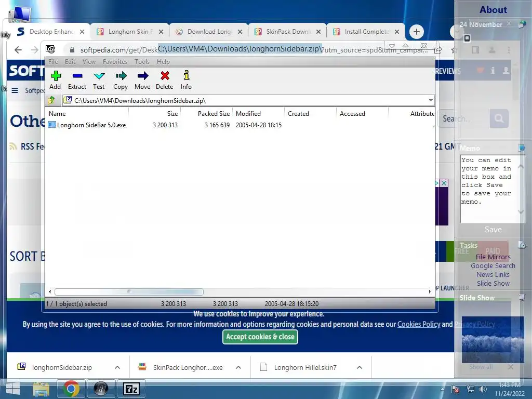Close the advertisement with X icon

click(444, 183)
